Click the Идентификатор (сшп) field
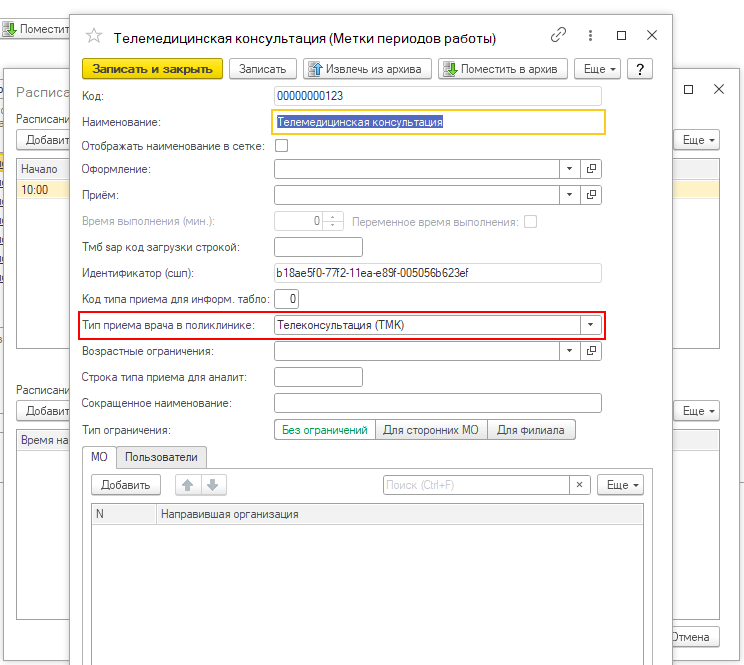The width and height of the screenshot is (744, 665). click(438, 273)
